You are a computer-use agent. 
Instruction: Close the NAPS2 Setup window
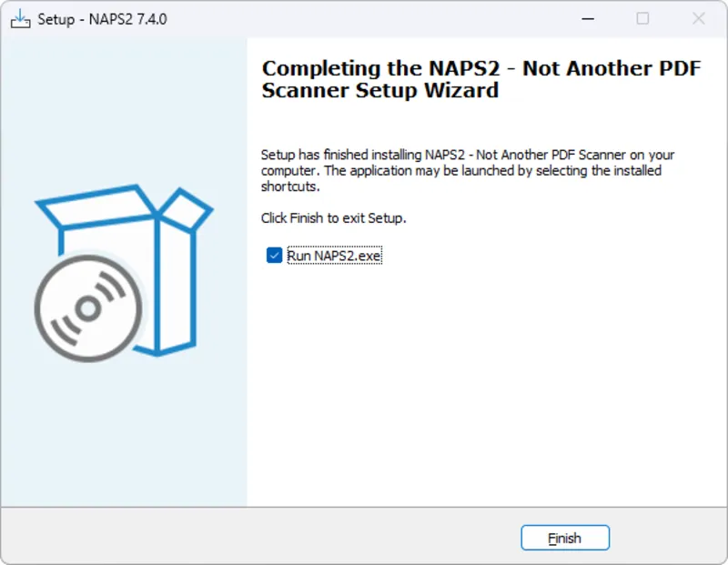point(698,19)
